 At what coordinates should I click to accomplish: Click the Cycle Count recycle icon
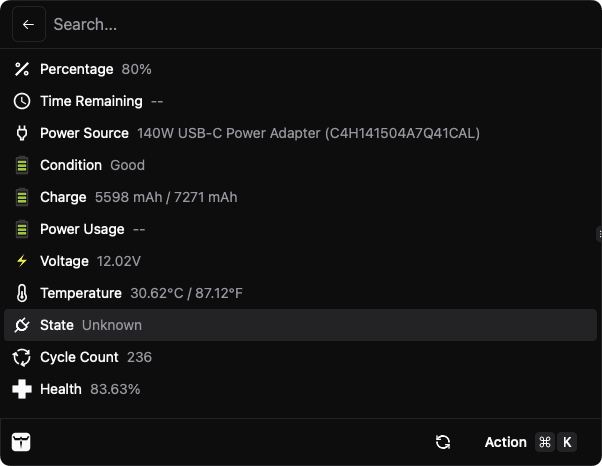[x=22, y=357]
